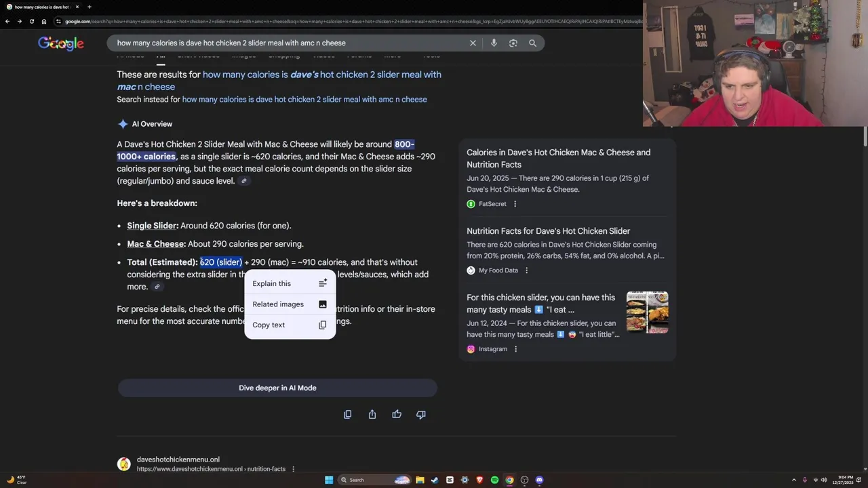This screenshot has width=868, height=488.
Task: Open Google Lens image search
Action: click(513, 43)
